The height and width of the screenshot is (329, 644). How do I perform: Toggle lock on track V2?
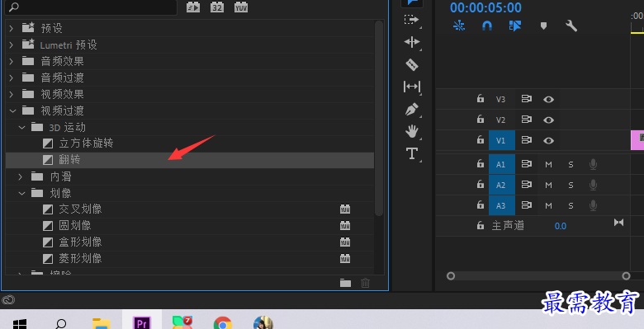(x=481, y=120)
